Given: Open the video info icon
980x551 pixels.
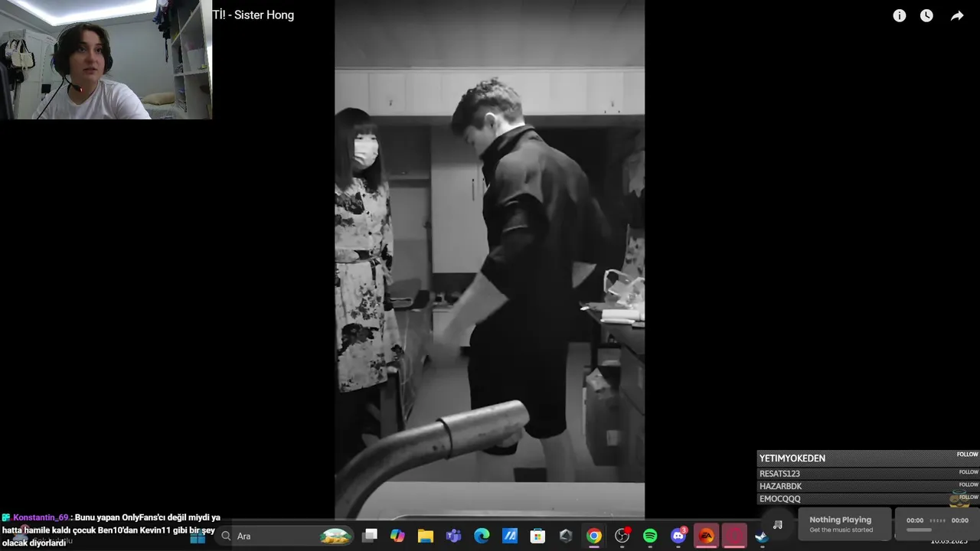Looking at the screenshot, I should 900,15.
